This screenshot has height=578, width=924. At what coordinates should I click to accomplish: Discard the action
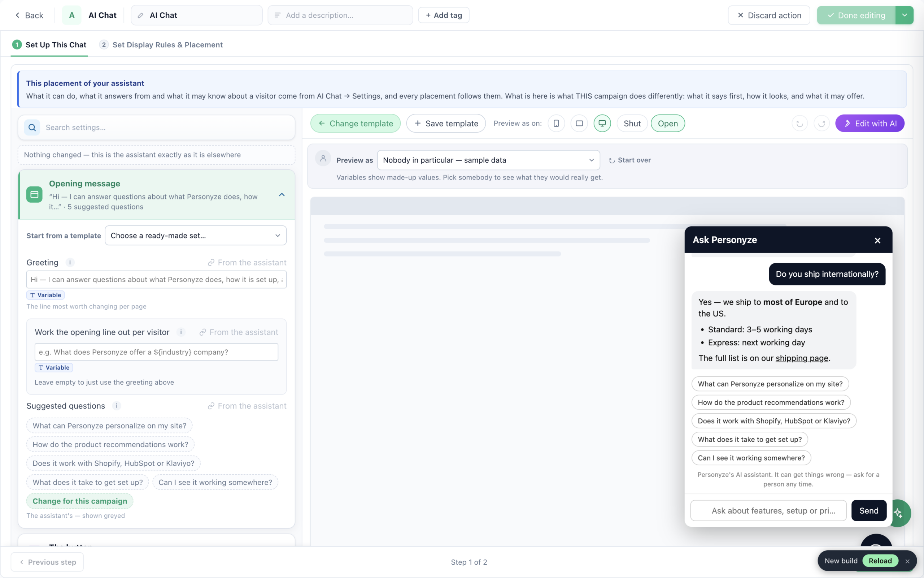(x=769, y=15)
